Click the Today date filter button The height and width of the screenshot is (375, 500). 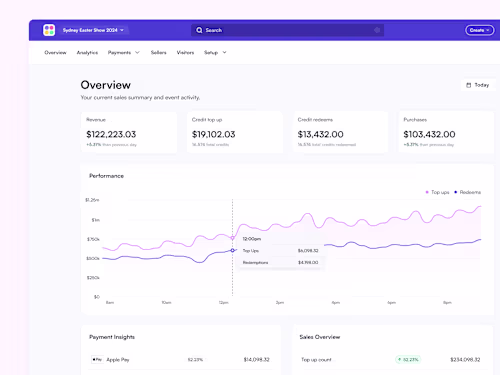pyautogui.click(x=478, y=85)
